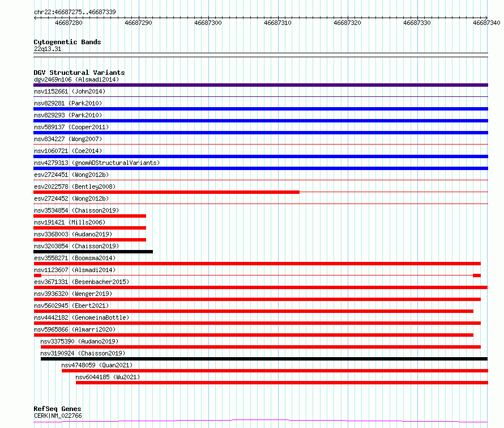Click nsv4748059 (Quan2021) label

[97, 365]
